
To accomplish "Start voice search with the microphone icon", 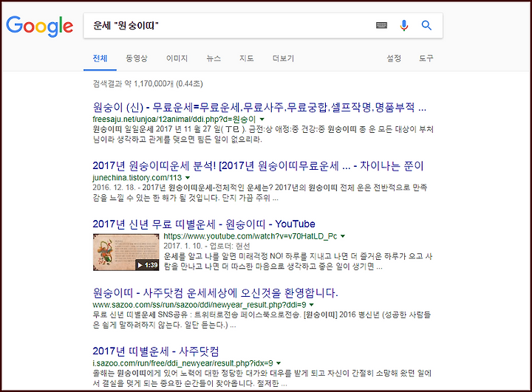I will pyautogui.click(x=403, y=25).
